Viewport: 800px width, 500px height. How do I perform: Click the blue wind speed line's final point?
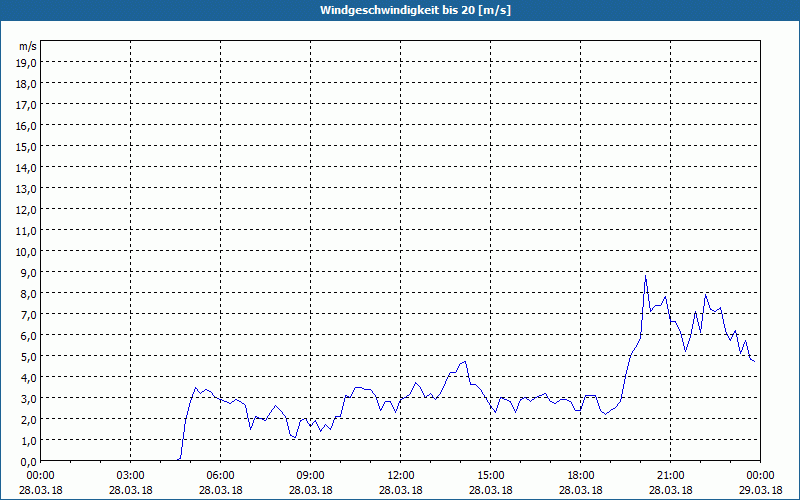tap(755, 362)
